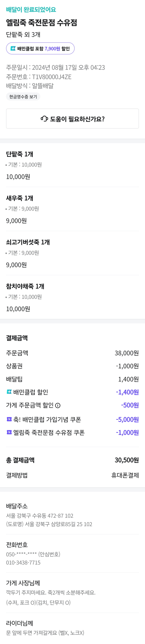This screenshot has width=145, height=644.
Task: Select the 단팥죽 1개 order item
Action: (19, 154)
